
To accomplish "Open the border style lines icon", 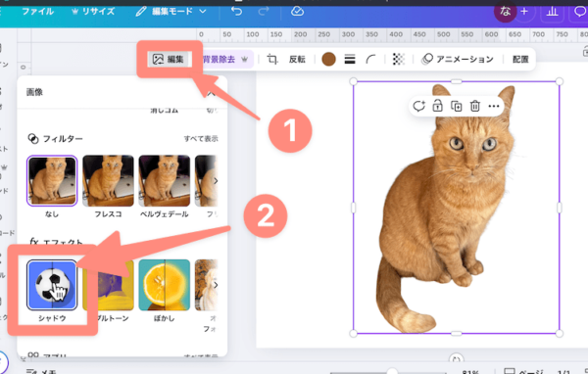I will click(350, 59).
